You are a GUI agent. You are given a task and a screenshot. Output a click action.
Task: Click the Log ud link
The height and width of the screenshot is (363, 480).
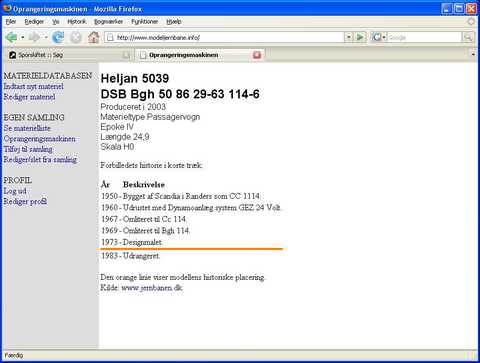point(15,191)
